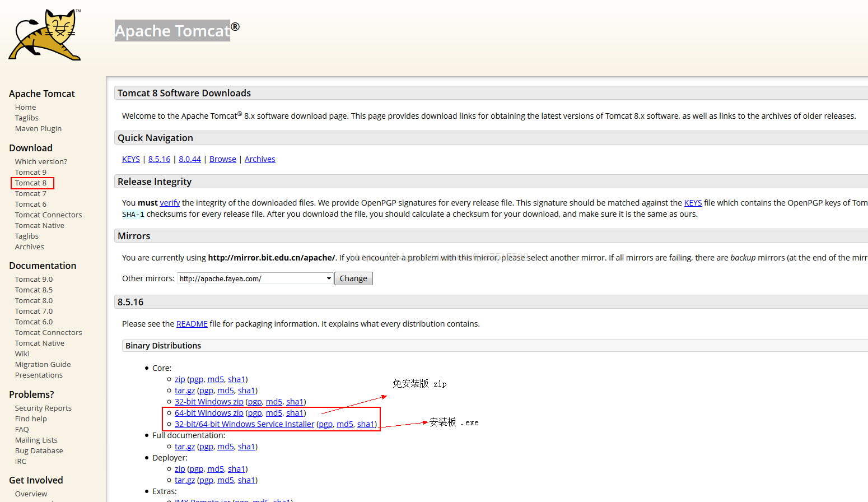
Task: Open md5 link for Deployer zip
Action: (216, 469)
